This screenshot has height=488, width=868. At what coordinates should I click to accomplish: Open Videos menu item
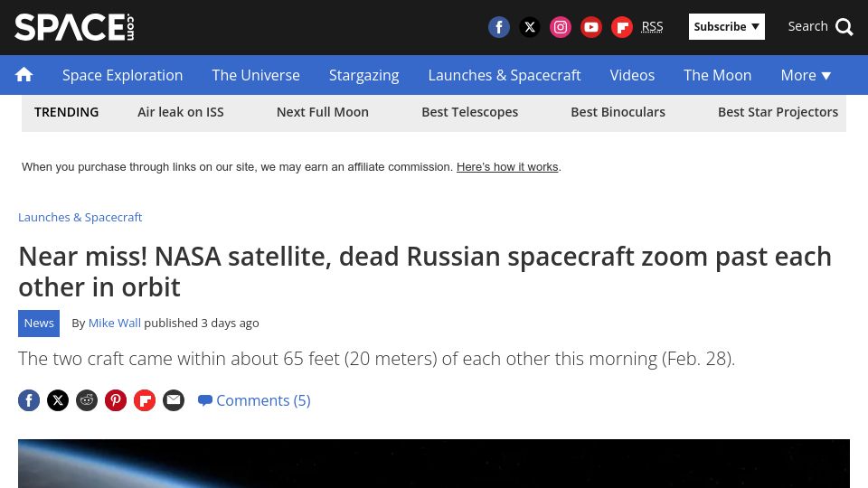632,75
